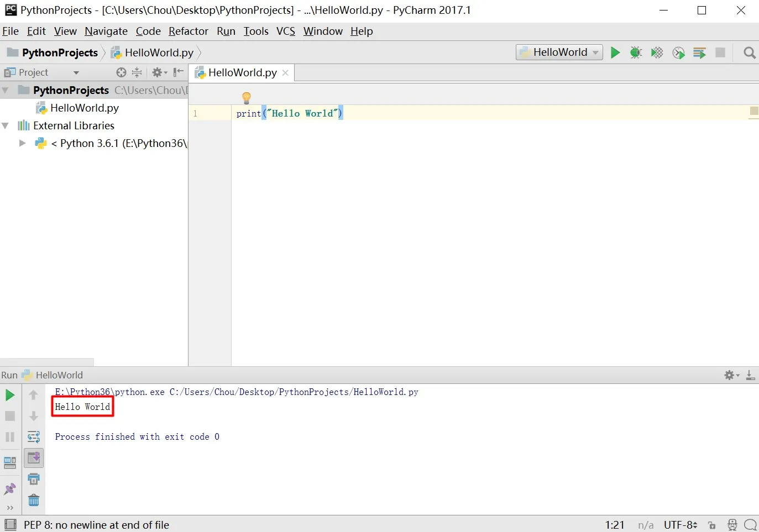Screen dimensions: 759x532
Task: Open the View menu
Action: point(65,31)
